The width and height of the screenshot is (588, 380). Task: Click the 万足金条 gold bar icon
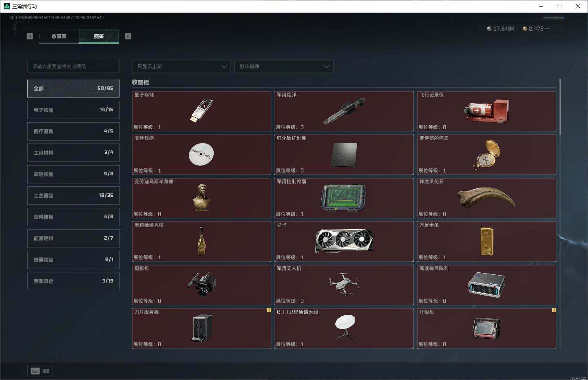(486, 241)
